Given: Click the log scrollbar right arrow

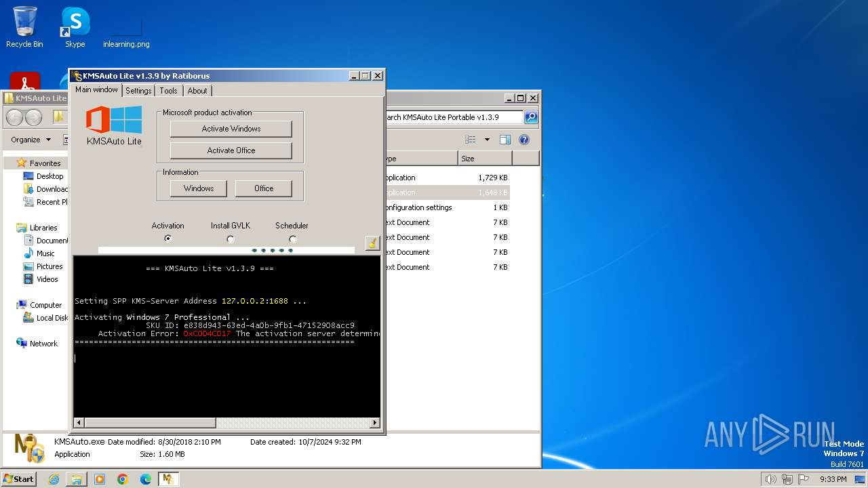Looking at the screenshot, I should 374,423.
